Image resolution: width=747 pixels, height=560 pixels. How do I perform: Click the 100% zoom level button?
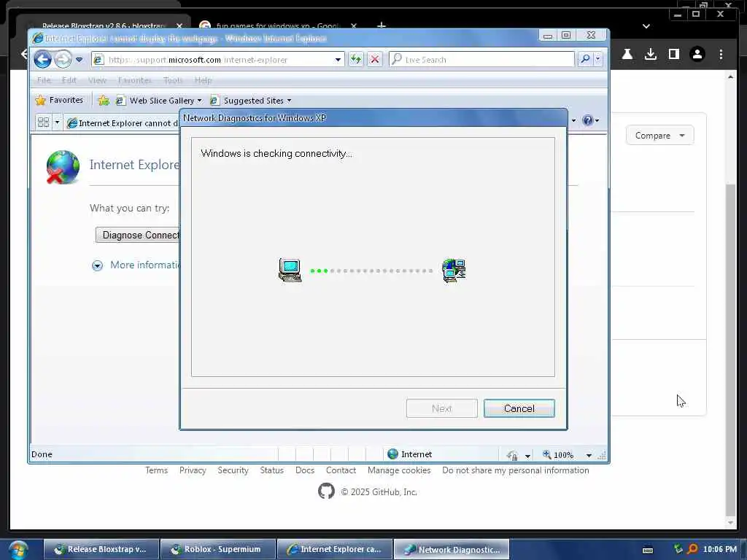(x=558, y=455)
